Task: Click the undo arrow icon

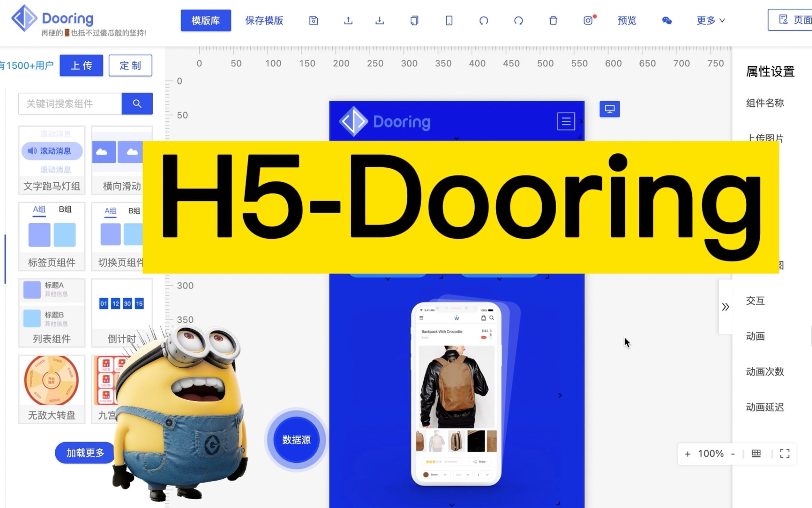Action: pyautogui.click(x=484, y=20)
